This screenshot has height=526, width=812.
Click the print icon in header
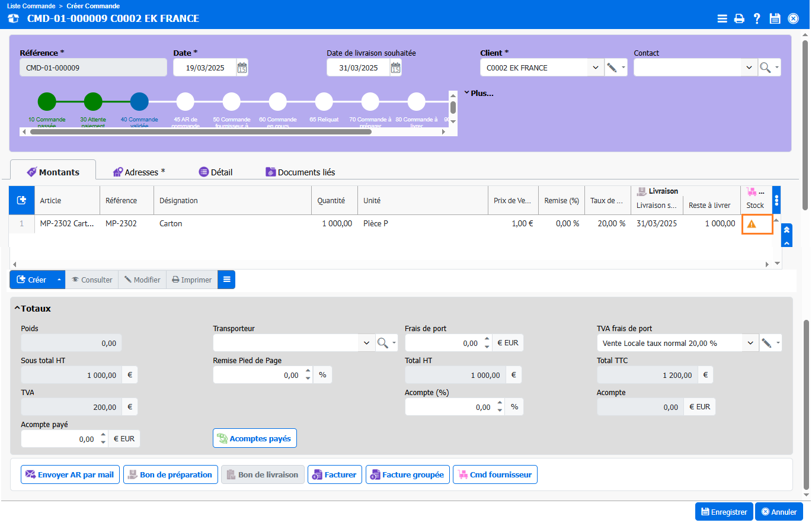point(739,18)
